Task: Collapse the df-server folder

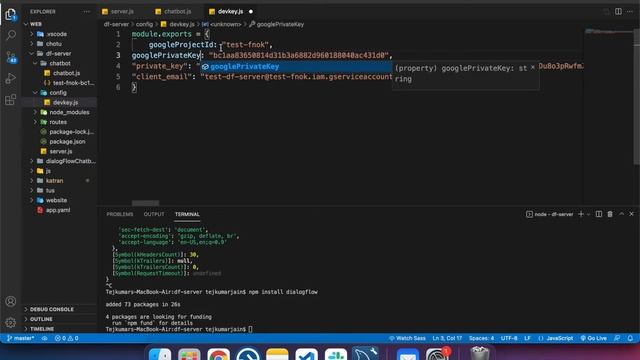Action: [32, 53]
